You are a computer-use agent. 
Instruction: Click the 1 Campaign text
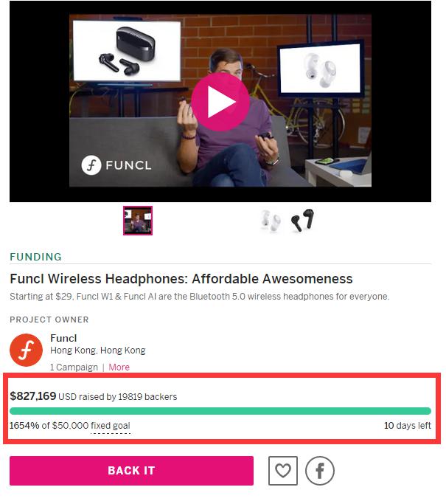pos(74,367)
